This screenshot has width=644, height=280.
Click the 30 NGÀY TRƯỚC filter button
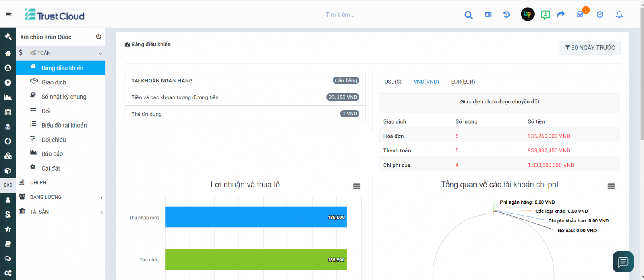point(590,48)
